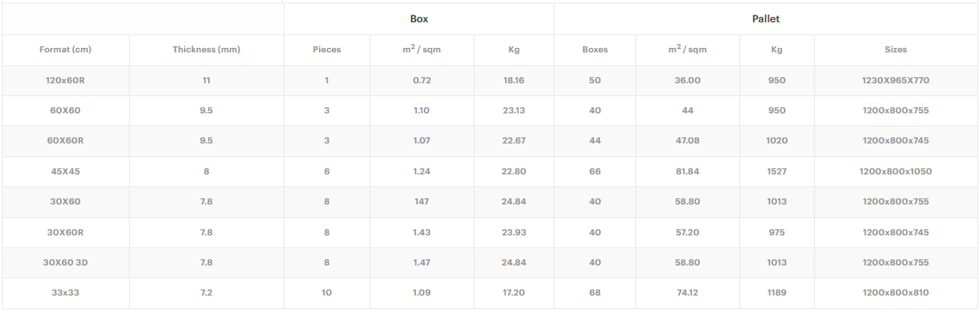Viewport: 980px width, 311px height.
Task: Select the 1527 pallet weight cell
Action: [x=777, y=172]
